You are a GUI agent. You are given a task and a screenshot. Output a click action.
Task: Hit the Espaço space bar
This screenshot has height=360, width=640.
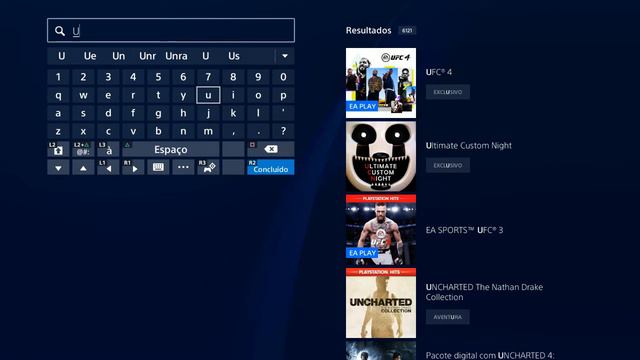point(171,149)
